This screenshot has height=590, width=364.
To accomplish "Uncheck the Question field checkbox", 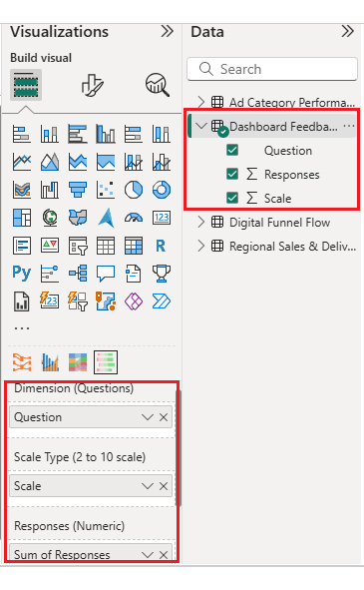I will [x=232, y=150].
